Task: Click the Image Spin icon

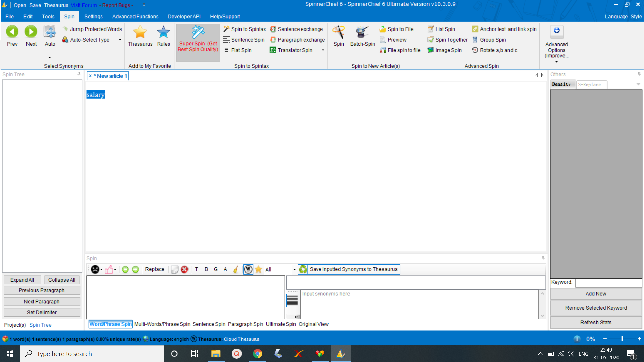Action: click(x=430, y=50)
